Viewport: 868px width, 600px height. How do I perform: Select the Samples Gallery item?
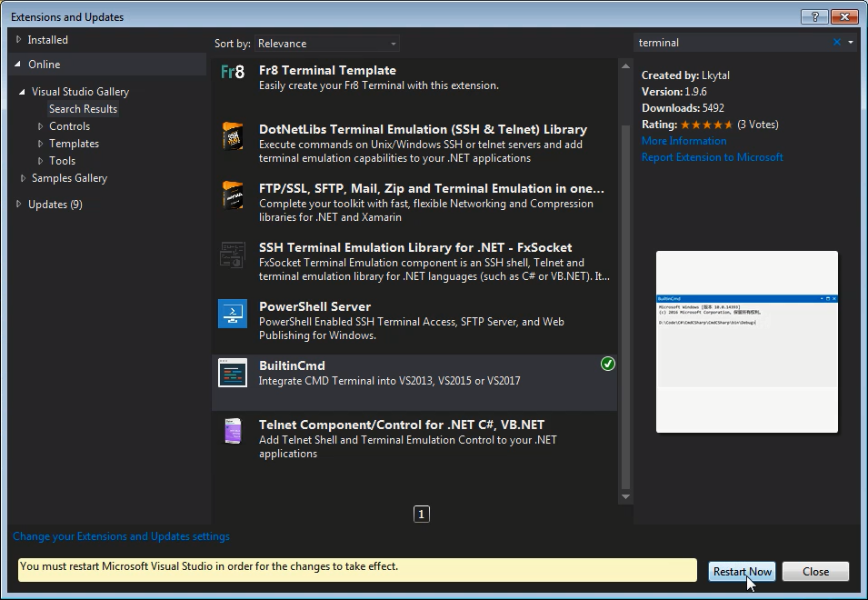pos(69,178)
